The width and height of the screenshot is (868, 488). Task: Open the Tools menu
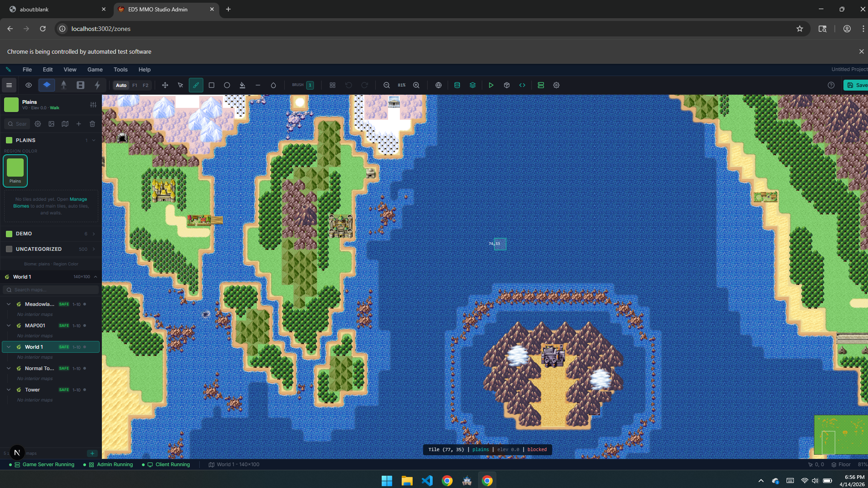coord(121,70)
